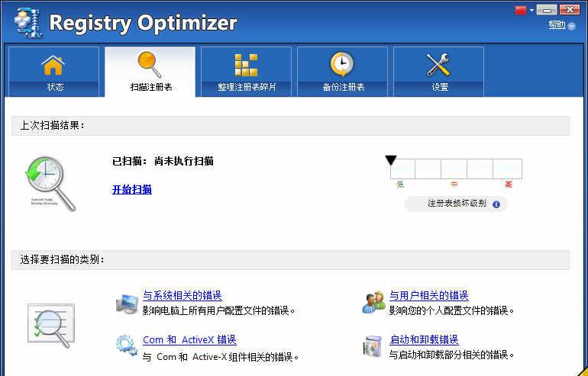Click the 已扫描: 尚未执行扫描 status text
Image resolution: width=588 pixels, height=376 pixels.
click(163, 162)
